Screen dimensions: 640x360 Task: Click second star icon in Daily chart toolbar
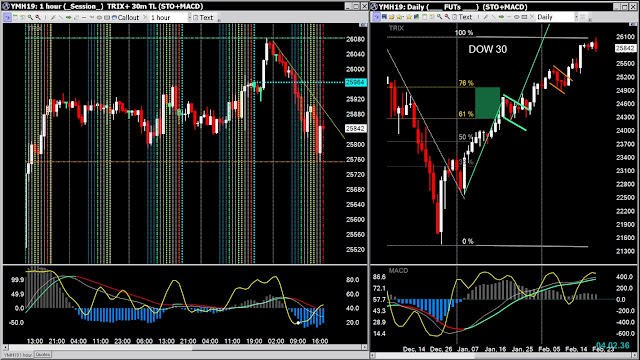[x=409, y=17]
